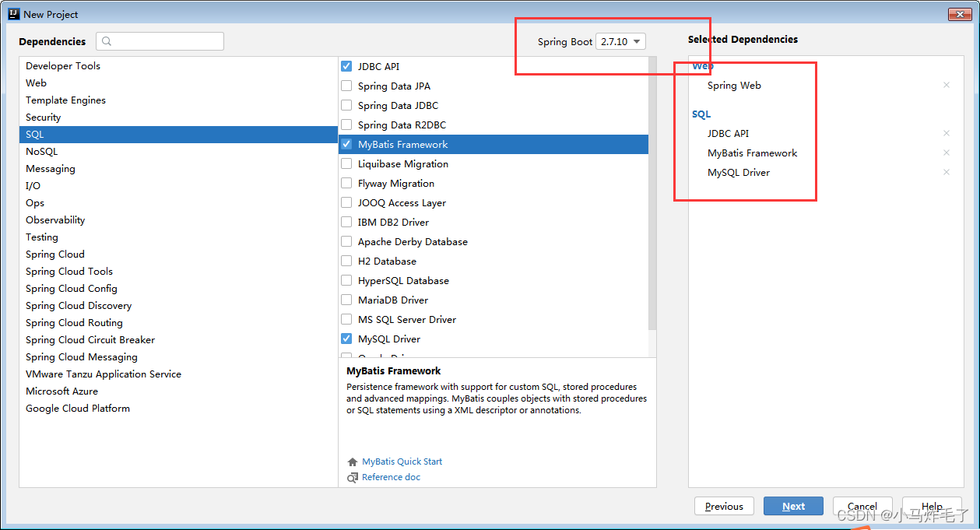Screen dimensions: 980x530
Task: Click the Help button
Action: (x=932, y=507)
